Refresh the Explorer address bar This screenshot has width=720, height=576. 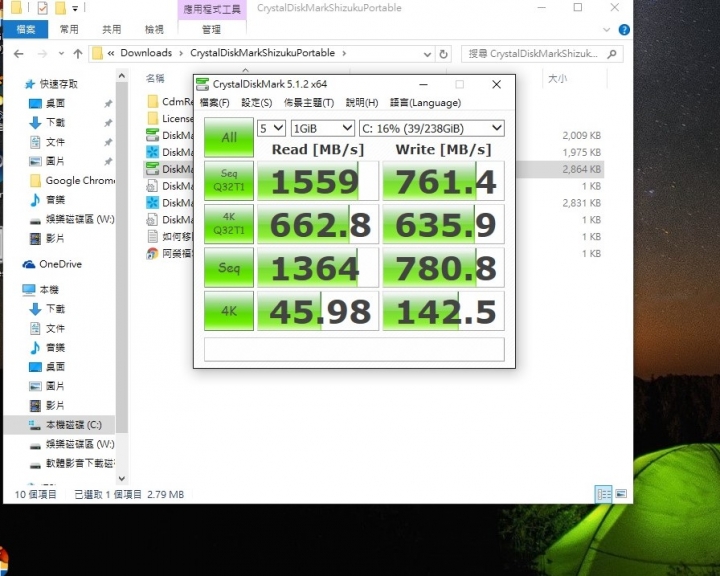tap(443, 54)
